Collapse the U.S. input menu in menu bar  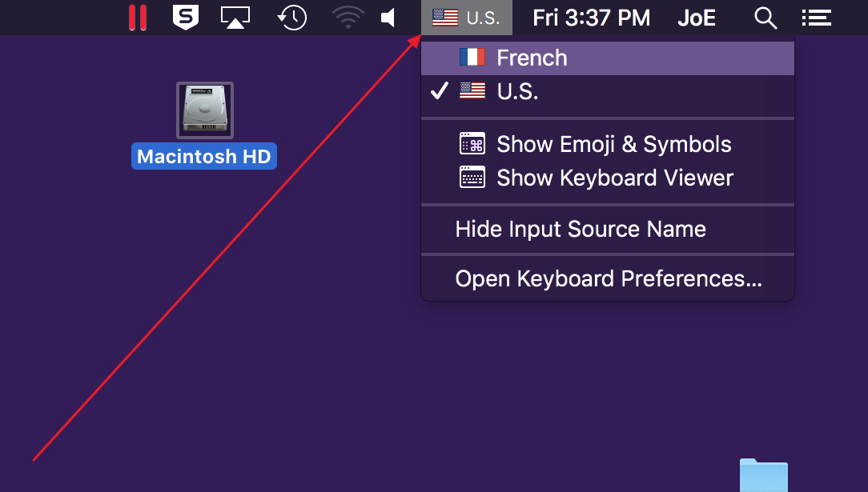click(466, 18)
